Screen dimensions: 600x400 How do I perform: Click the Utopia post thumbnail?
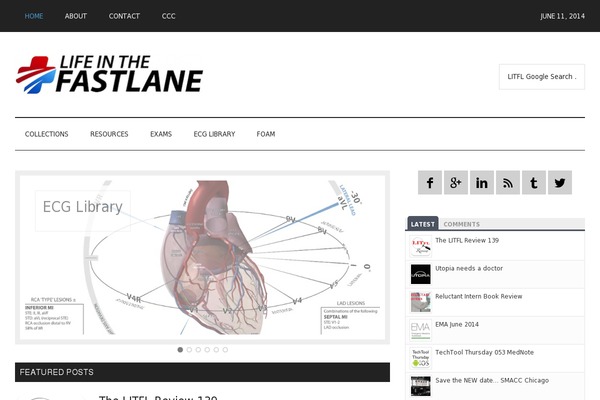pos(421,274)
